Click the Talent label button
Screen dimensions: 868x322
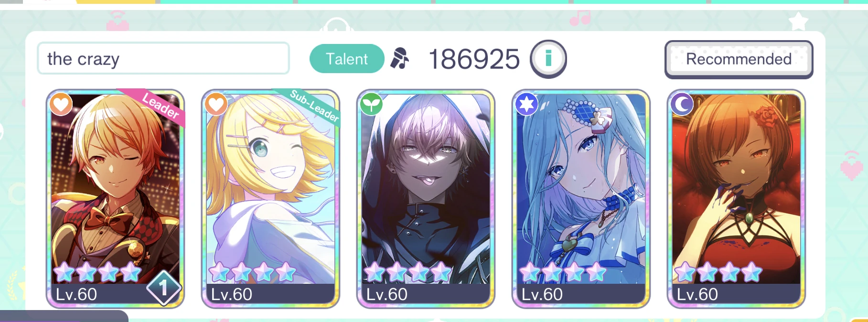click(x=347, y=59)
